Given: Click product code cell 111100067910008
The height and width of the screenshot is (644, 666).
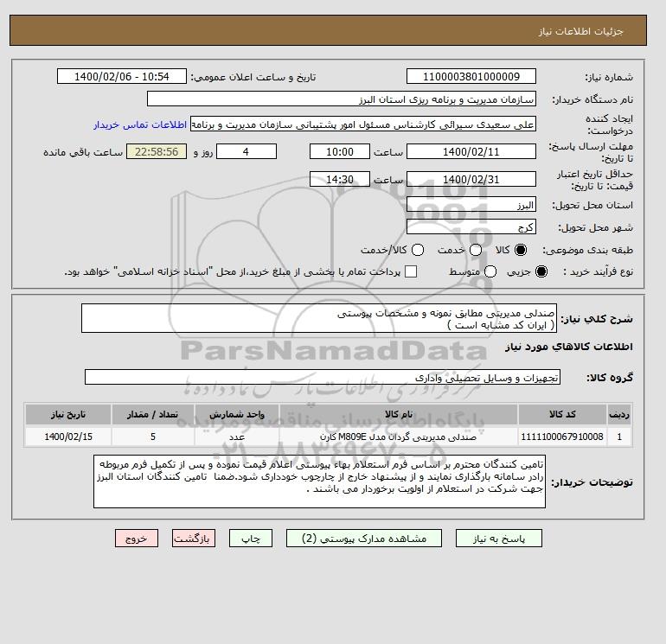Looking at the screenshot, I should 562,437.
